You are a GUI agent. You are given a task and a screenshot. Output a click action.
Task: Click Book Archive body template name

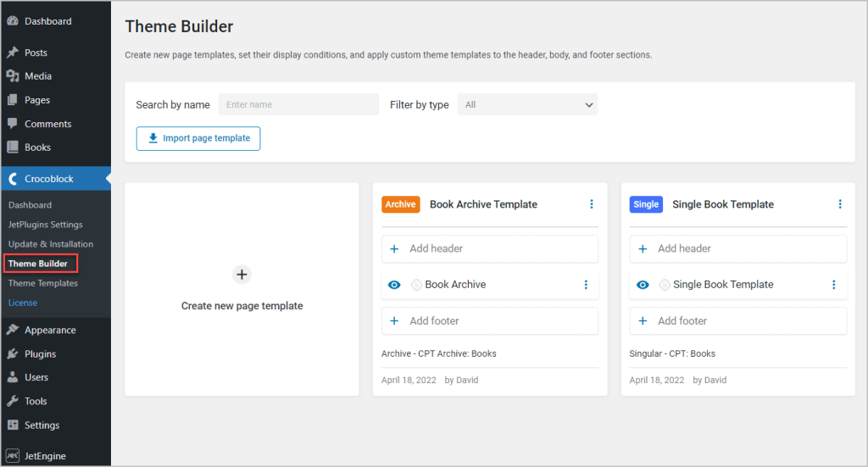click(x=455, y=285)
